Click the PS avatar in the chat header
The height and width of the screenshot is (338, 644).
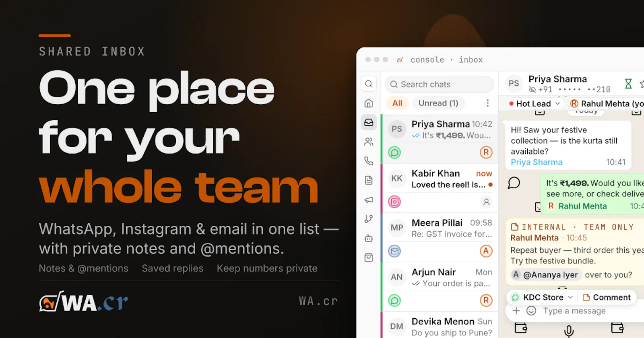pyautogui.click(x=514, y=83)
